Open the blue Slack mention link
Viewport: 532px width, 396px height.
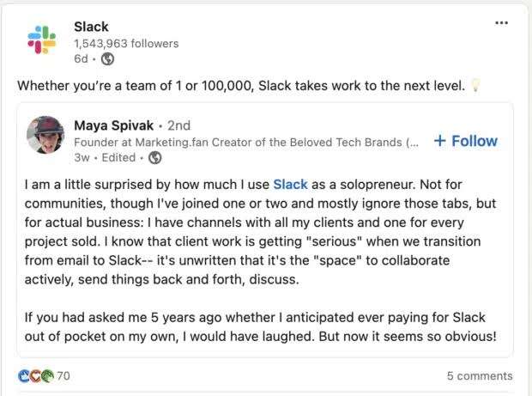pos(290,185)
